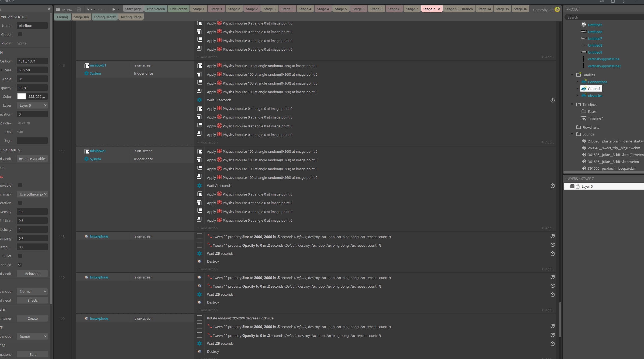Image resolution: width=644 pixels, height=359 pixels.
Task: Toggle Layer 0 visibility checkbox
Action: tap(572, 186)
